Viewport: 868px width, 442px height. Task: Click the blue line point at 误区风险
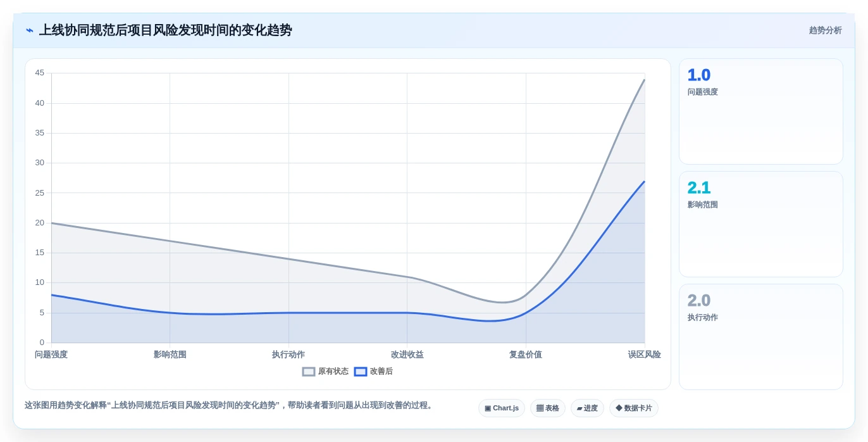pos(645,181)
